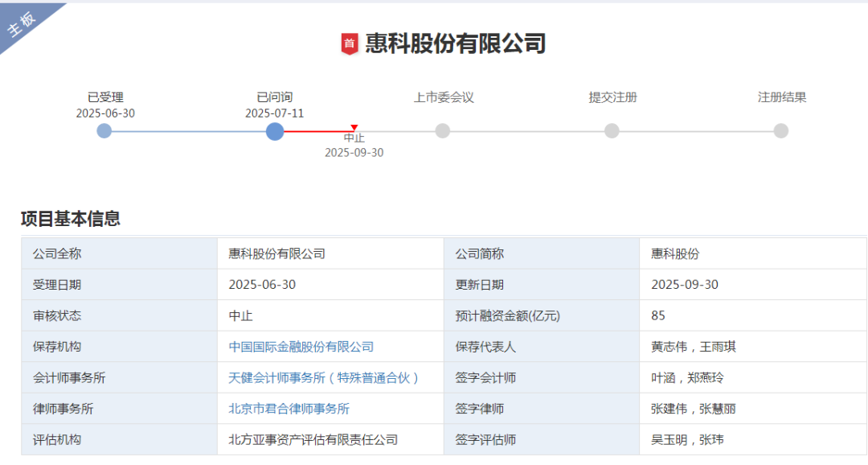Click the 签字会计师 label cell
This screenshot has height=465, width=868.
click(542, 378)
